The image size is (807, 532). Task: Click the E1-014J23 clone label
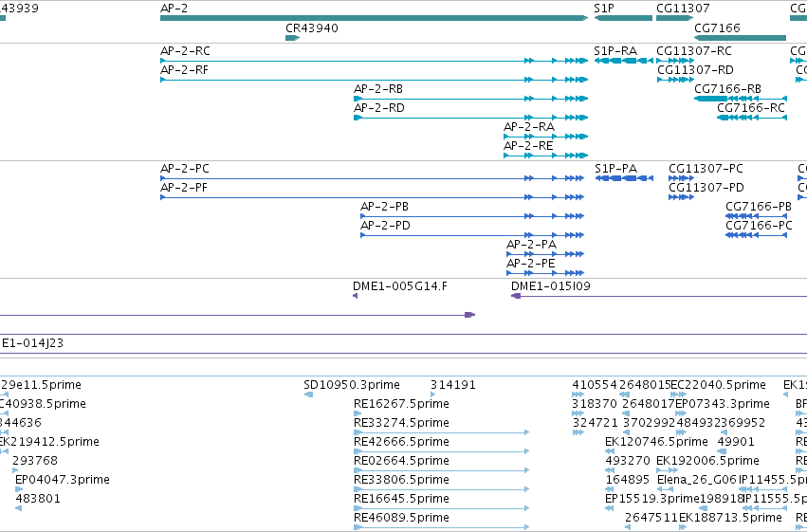[32, 343]
